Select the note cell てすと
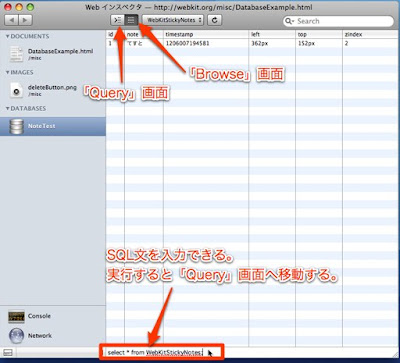The height and width of the screenshot is (363, 400). 144,43
